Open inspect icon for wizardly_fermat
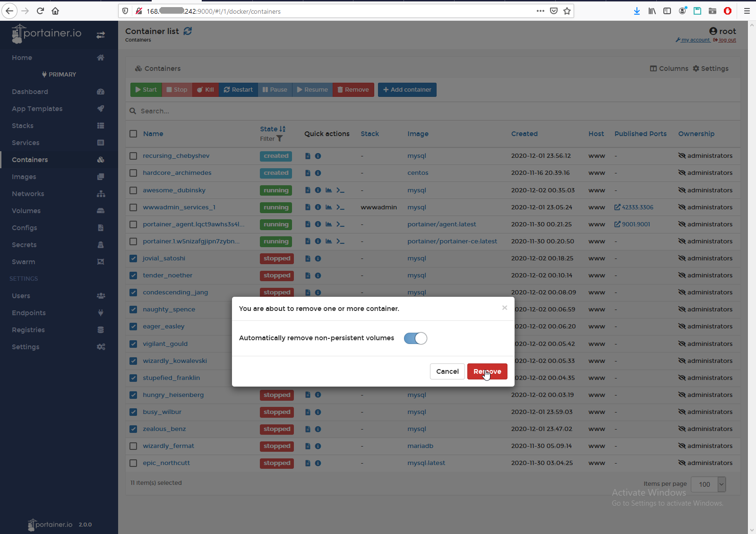 click(318, 446)
